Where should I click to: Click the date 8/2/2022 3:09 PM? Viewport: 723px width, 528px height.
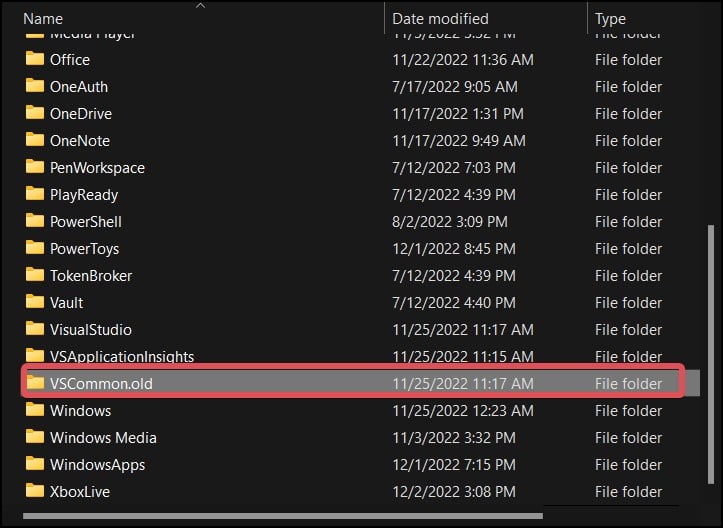tap(450, 222)
